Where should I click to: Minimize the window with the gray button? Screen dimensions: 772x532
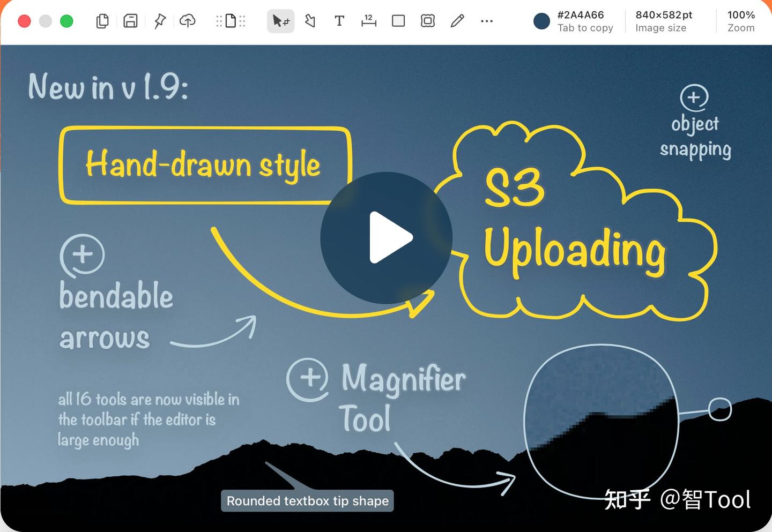tap(46, 21)
